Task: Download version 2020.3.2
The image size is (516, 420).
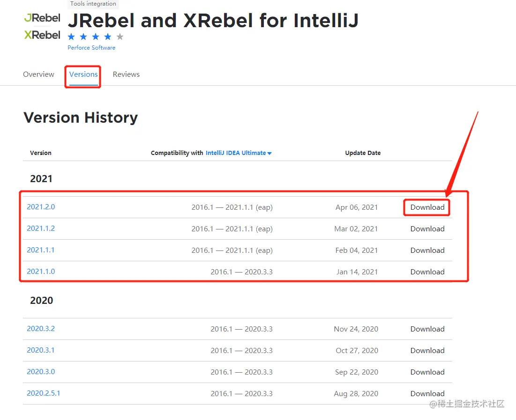Action: [427, 329]
